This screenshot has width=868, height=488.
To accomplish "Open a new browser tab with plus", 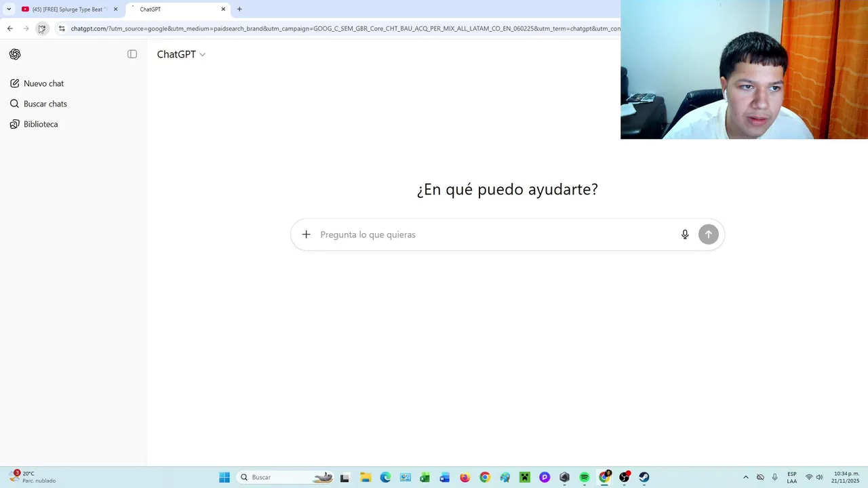I will pos(239,9).
